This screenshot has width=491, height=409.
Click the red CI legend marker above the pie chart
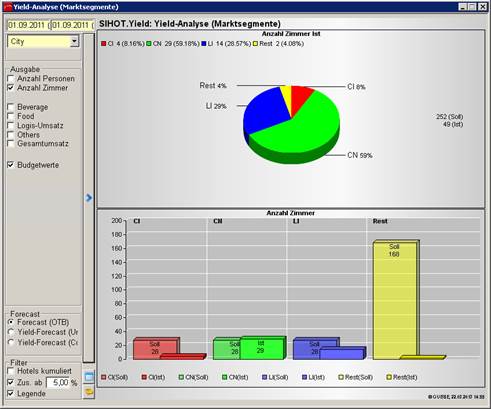103,44
